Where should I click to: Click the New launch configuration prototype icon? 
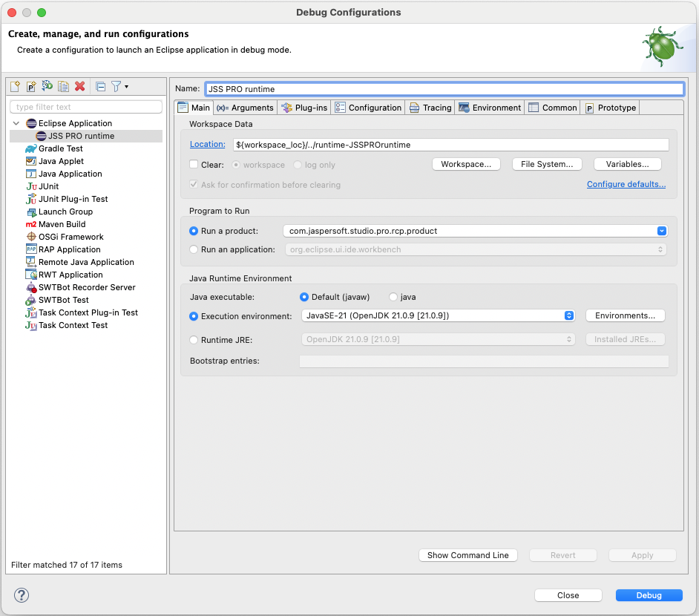click(x=31, y=87)
